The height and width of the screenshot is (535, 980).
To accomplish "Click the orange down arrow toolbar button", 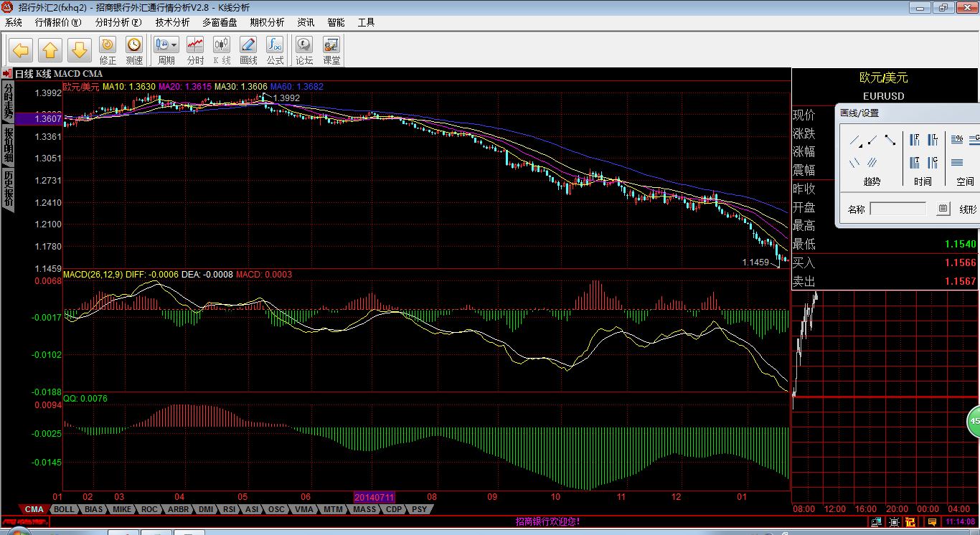I will (x=80, y=50).
